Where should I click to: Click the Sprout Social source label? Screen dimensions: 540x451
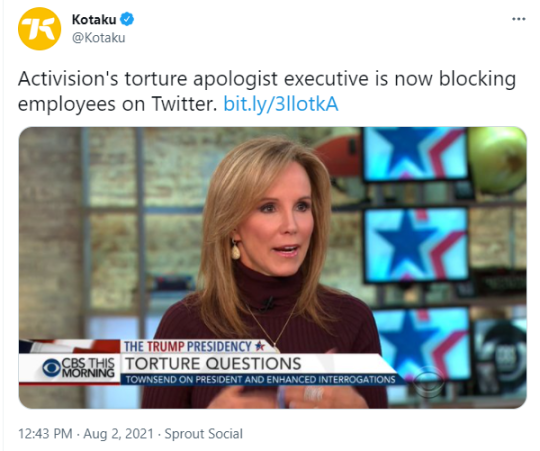point(204,433)
